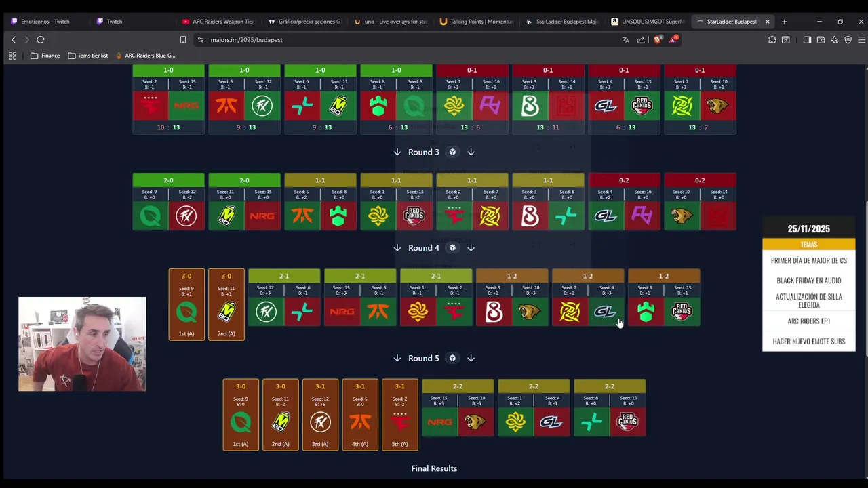Image resolution: width=868 pixels, height=488 pixels.
Task: Switch to the LINSOUL SIMGOT tab
Action: (x=648, y=22)
